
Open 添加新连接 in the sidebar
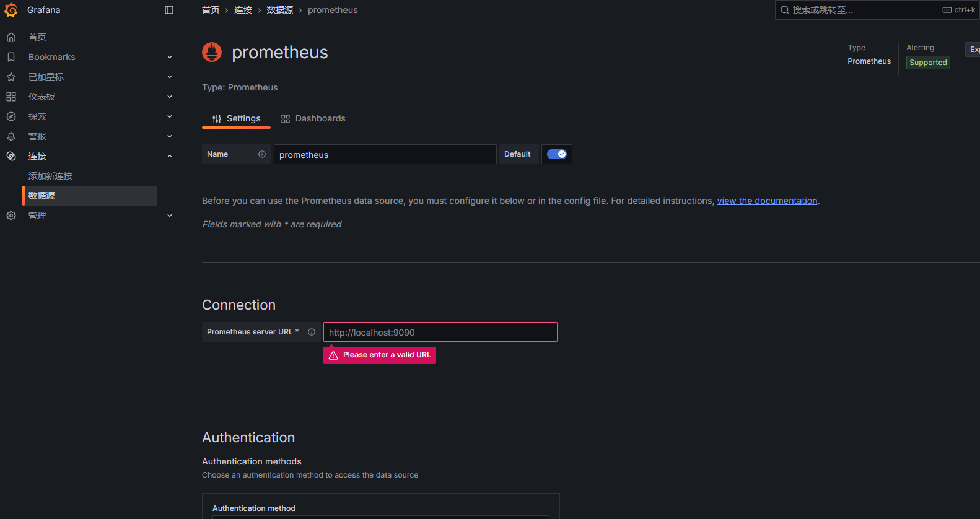pyautogui.click(x=50, y=176)
